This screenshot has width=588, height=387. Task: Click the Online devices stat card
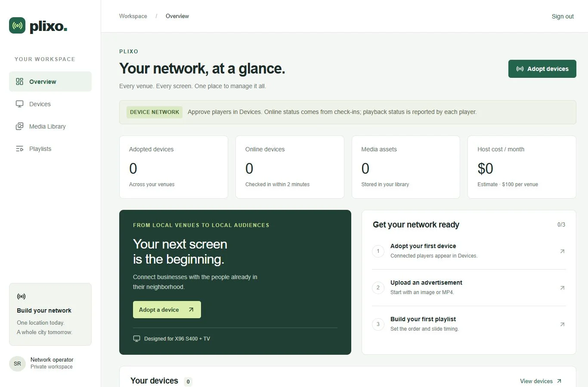pyautogui.click(x=290, y=167)
